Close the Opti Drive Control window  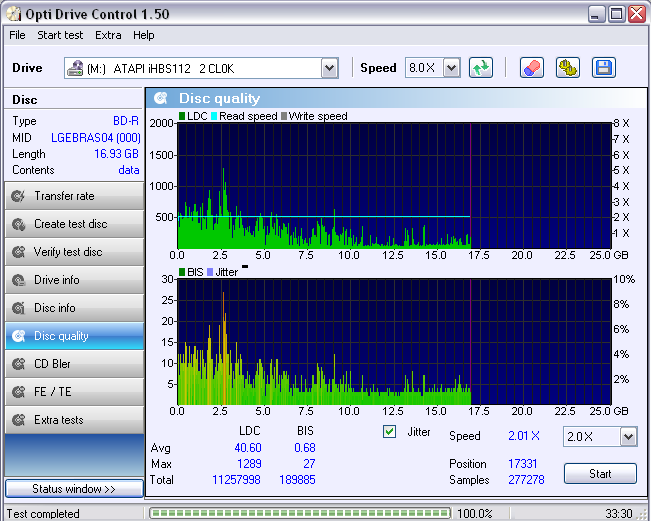(x=636, y=15)
